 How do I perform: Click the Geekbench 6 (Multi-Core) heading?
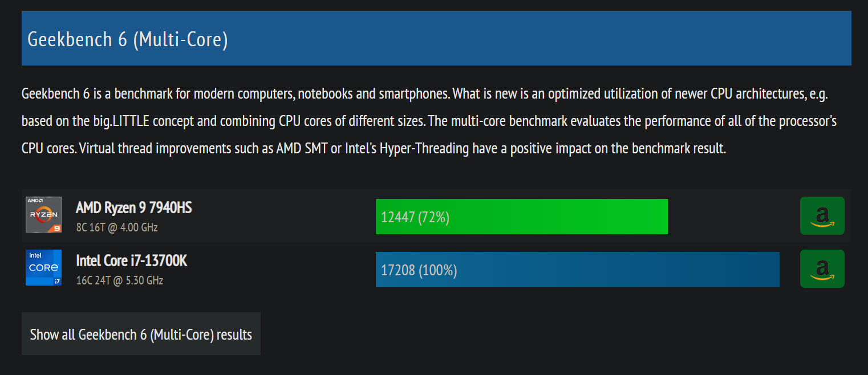coord(128,40)
